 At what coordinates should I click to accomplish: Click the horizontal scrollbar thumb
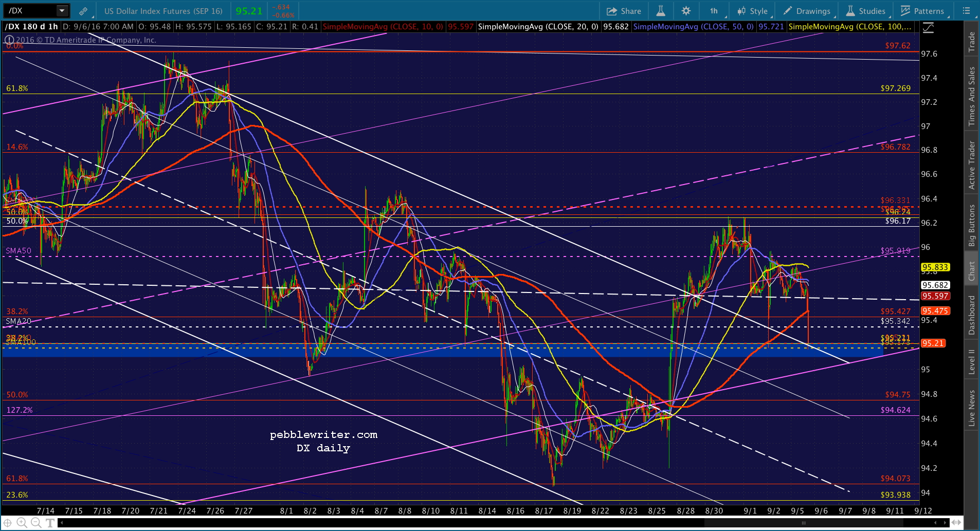coord(804,523)
